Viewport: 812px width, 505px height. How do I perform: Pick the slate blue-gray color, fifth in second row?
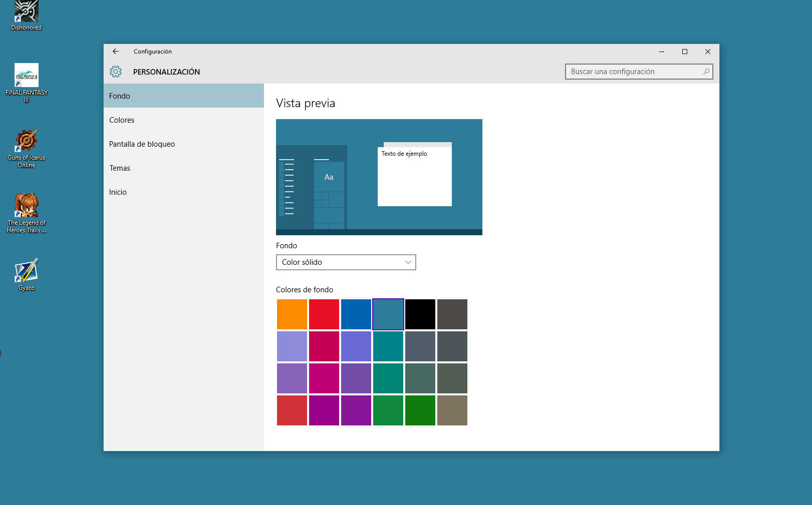(420, 346)
